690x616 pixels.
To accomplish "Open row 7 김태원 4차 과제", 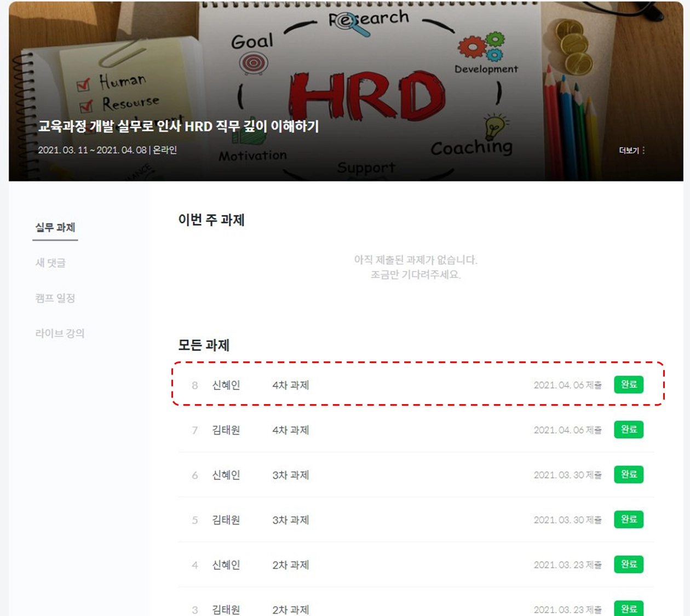I will click(416, 430).
